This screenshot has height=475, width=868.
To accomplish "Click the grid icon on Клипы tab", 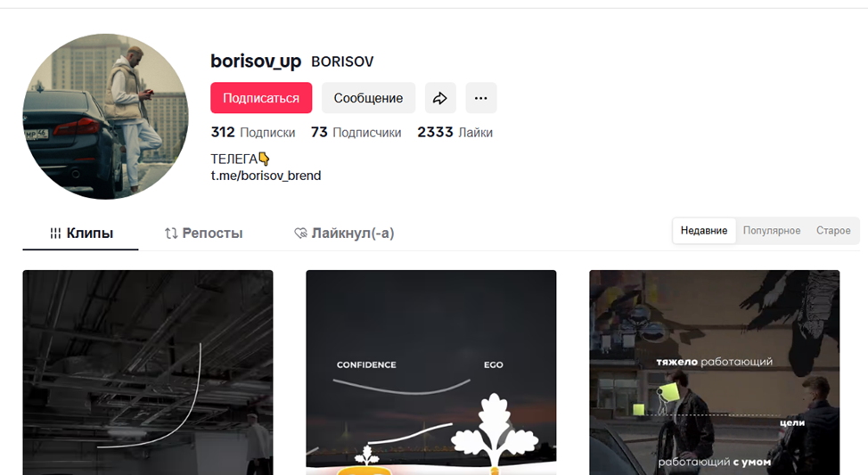I will (55, 233).
